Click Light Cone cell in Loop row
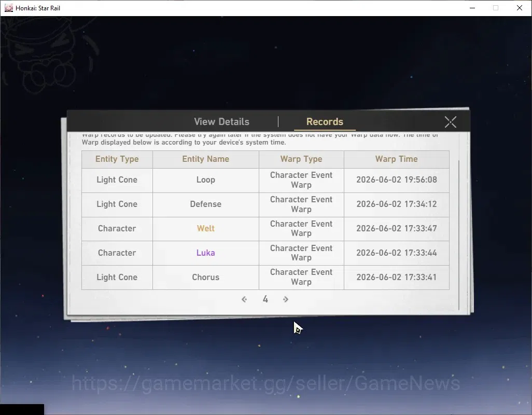This screenshot has width=532, height=415. click(117, 180)
